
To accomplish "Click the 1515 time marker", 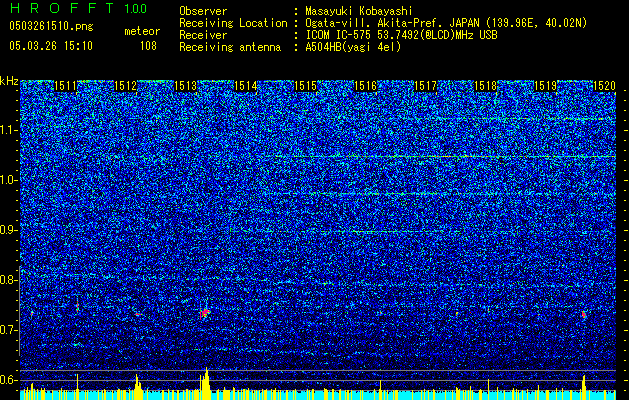I will [305, 86].
